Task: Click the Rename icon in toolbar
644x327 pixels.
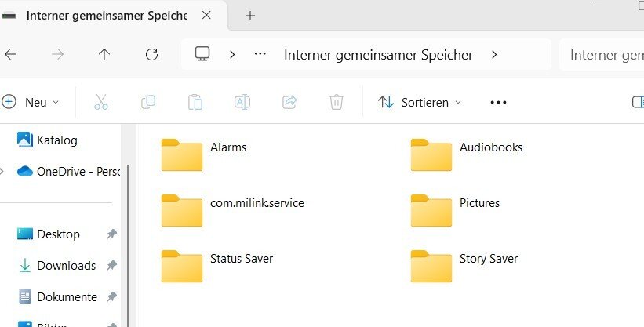Action: (242, 102)
